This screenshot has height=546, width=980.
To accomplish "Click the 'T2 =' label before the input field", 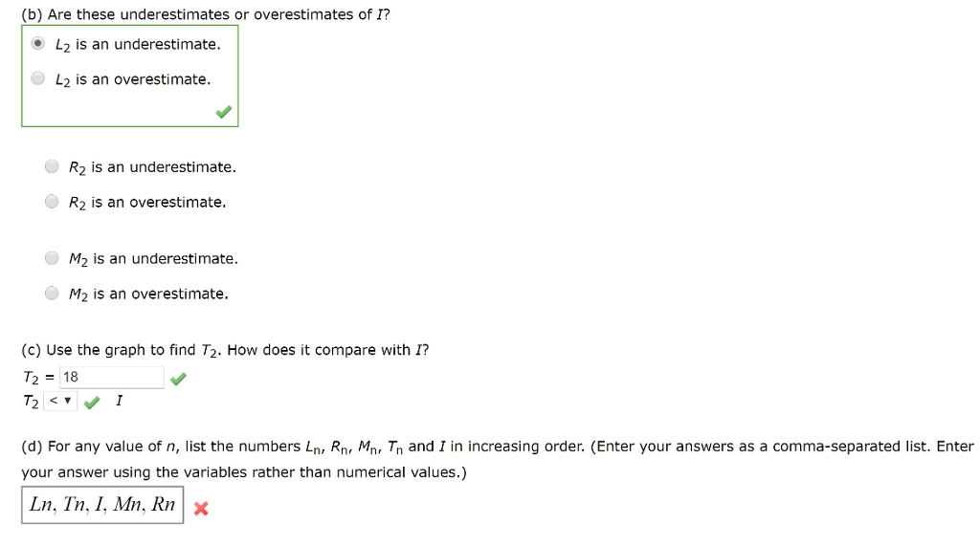I will pos(38,378).
